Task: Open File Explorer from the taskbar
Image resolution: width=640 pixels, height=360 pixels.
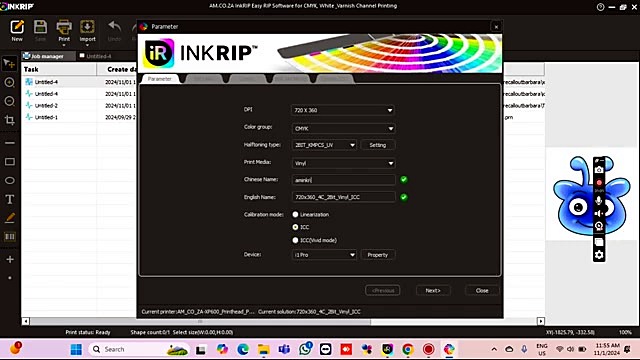Action: coord(264,349)
